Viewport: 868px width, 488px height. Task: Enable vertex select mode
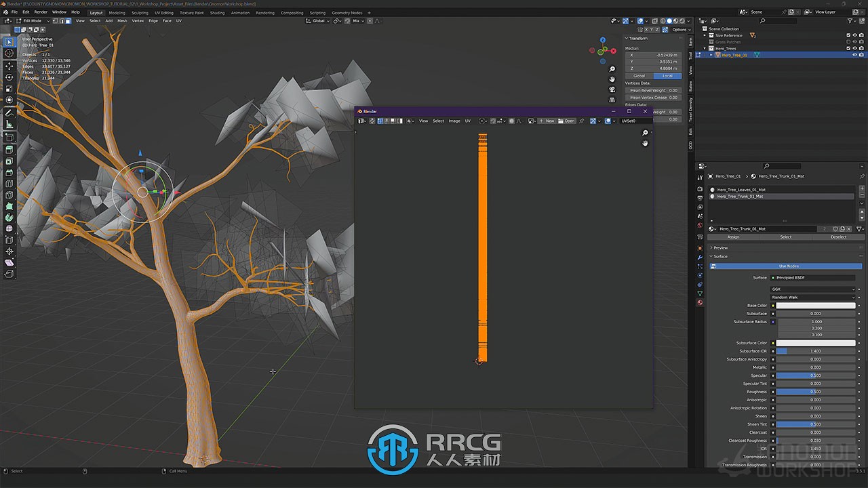(56, 21)
